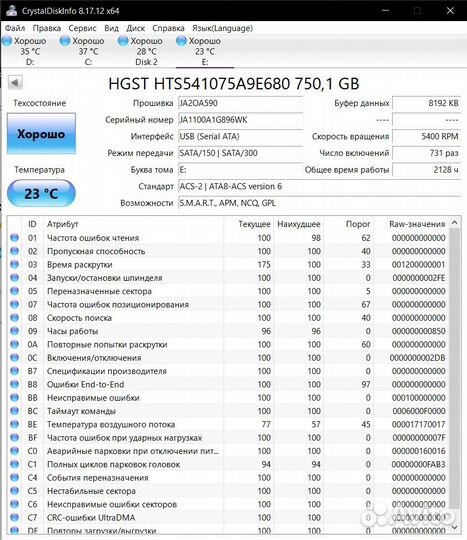Click the transfer mode field SATA/150 | SATA/300

(240, 153)
